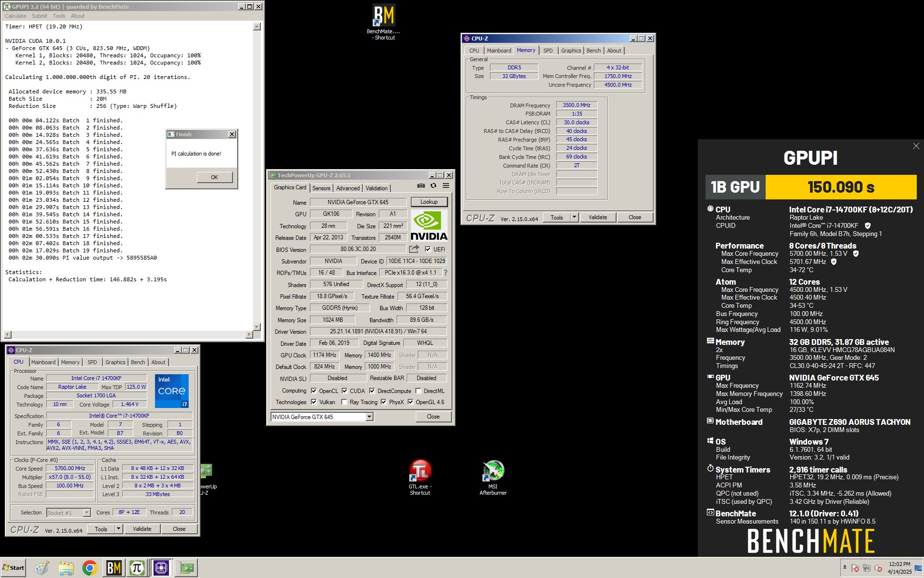Toggle the OpenGL 4.6 checkbox
924x578 pixels.
click(x=411, y=402)
